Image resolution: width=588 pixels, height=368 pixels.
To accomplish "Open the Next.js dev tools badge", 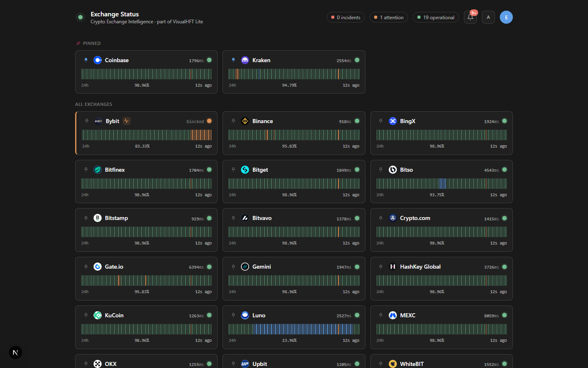I will (x=16, y=352).
